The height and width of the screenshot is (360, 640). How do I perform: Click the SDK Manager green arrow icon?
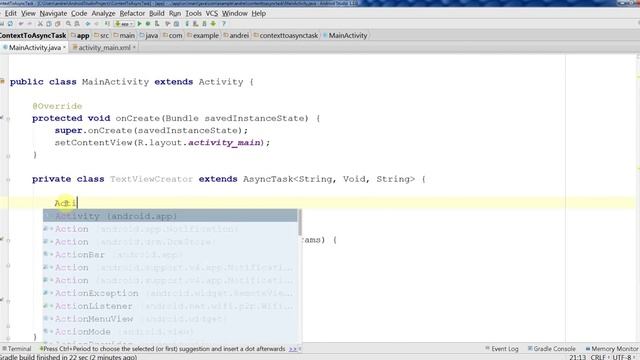pos(213,24)
